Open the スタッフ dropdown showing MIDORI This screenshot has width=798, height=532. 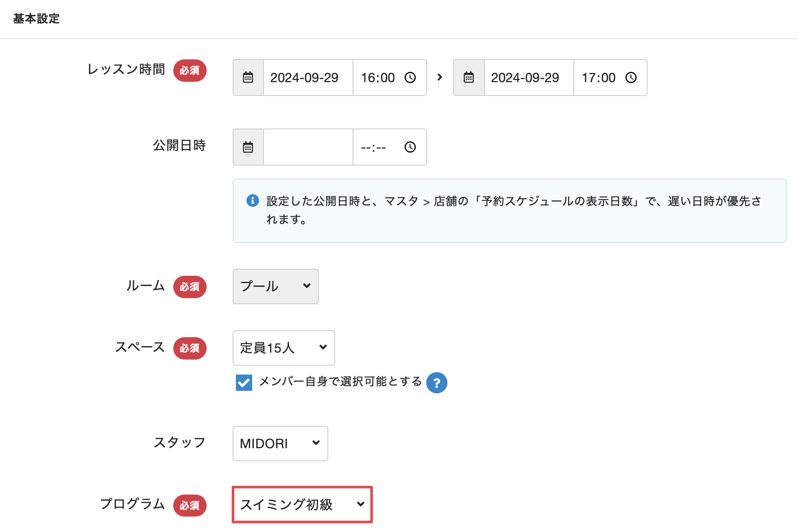point(280,443)
